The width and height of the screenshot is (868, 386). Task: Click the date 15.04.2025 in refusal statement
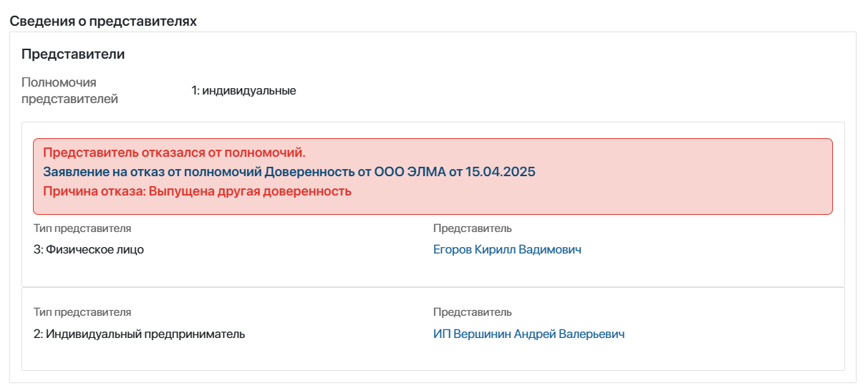click(x=501, y=172)
